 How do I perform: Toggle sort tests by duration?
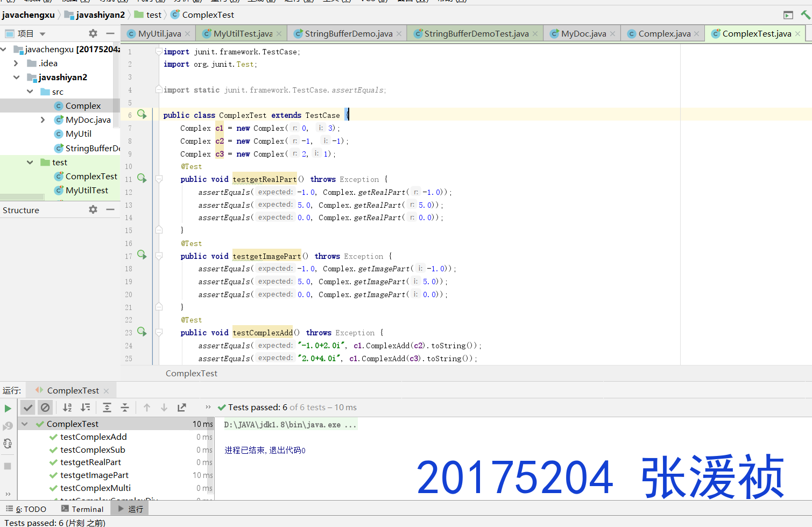point(86,407)
